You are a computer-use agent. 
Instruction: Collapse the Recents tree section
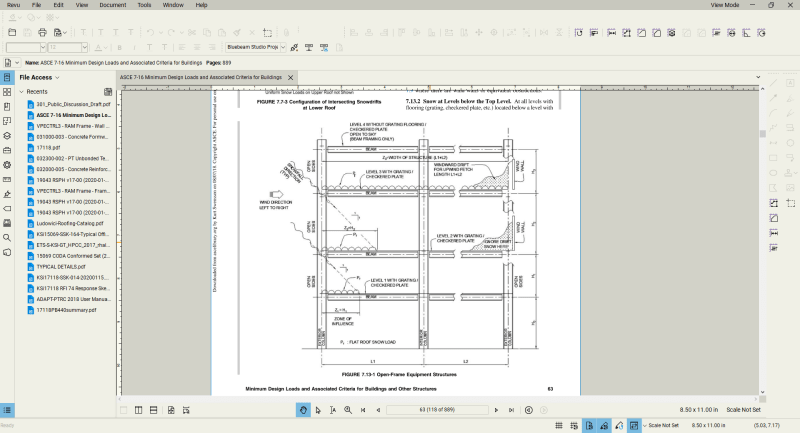[x=21, y=92]
